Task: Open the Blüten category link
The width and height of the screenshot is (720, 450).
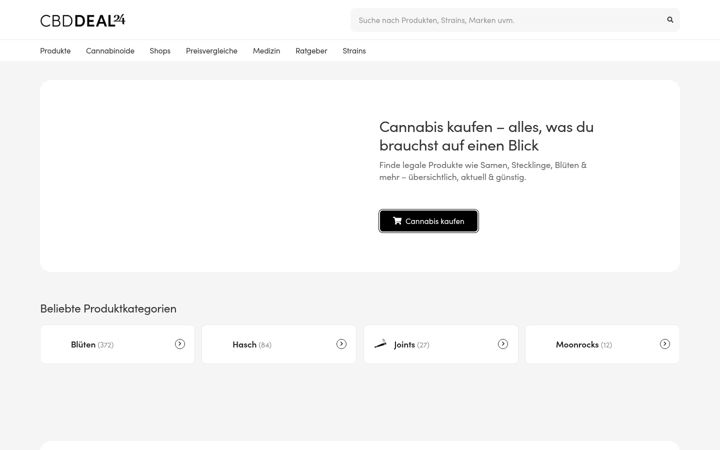Action: pyautogui.click(x=118, y=344)
